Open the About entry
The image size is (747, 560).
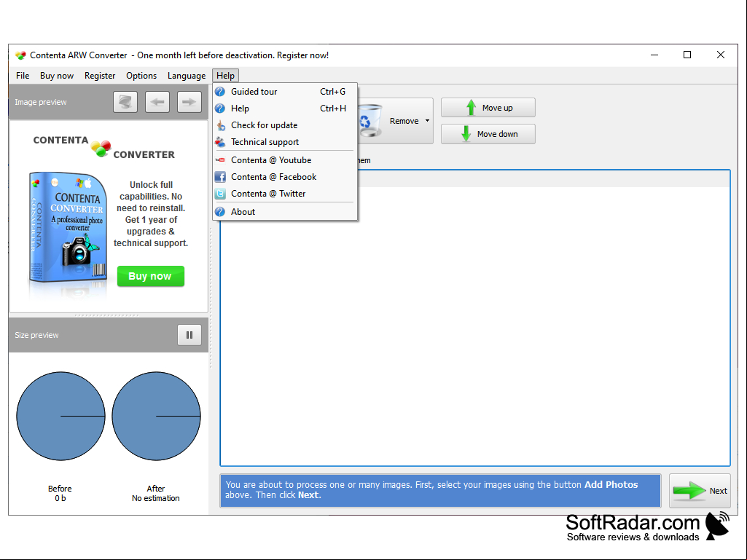click(285, 212)
